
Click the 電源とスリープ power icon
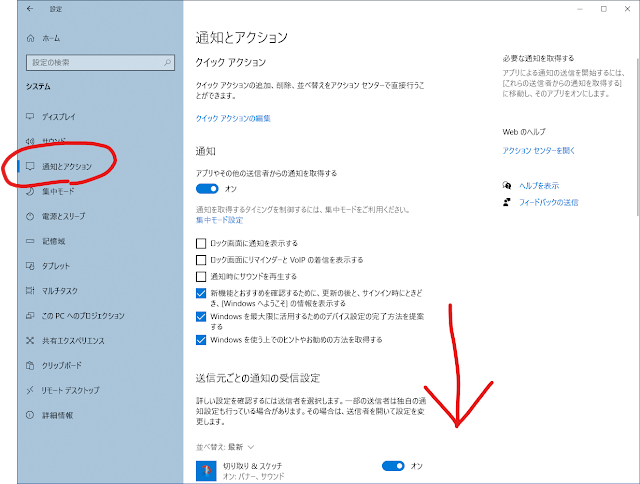(x=30, y=216)
